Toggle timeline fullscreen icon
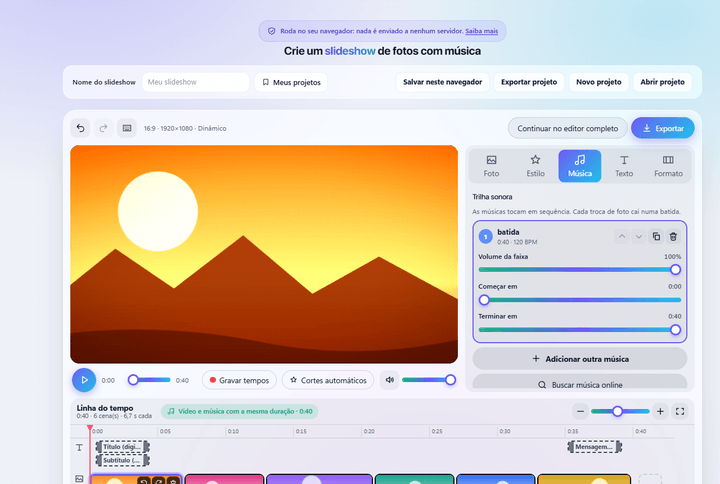The height and width of the screenshot is (484, 720). [680, 411]
